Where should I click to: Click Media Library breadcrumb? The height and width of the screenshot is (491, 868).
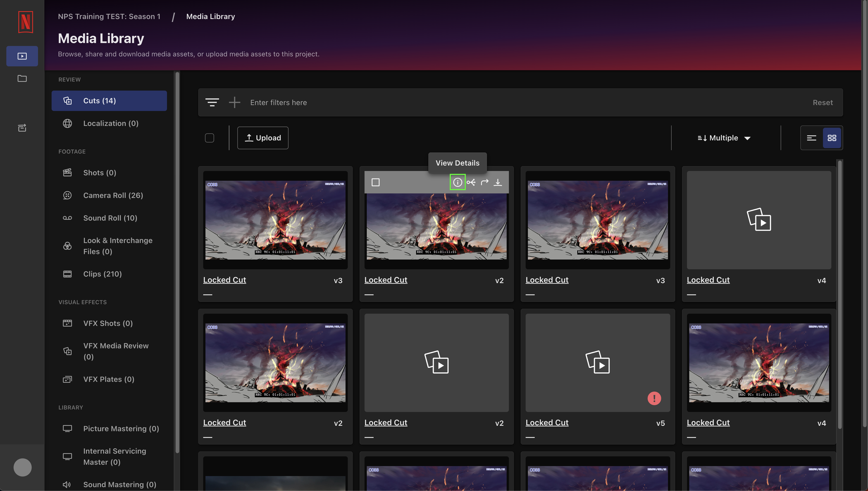point(210,16)
